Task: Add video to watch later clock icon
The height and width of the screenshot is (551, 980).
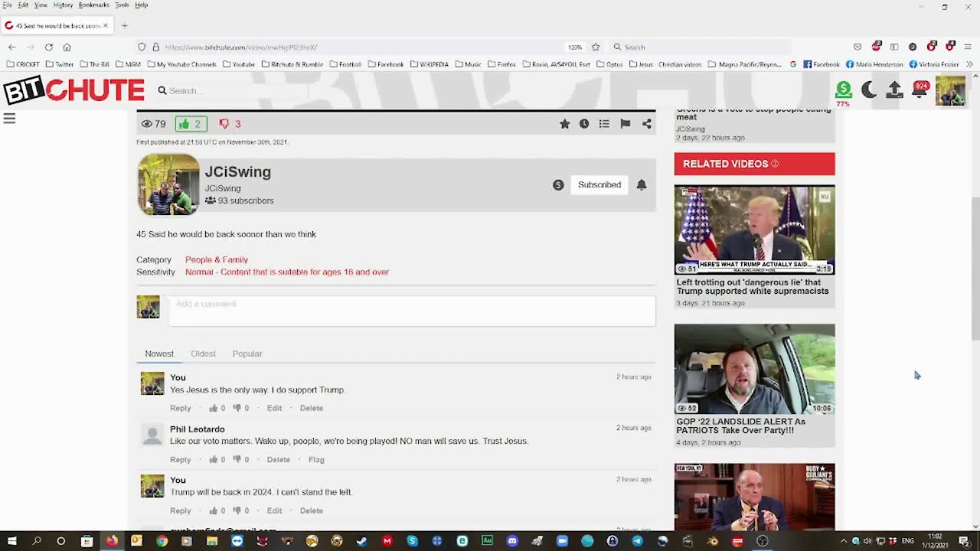Action: (x=584, y=124)
